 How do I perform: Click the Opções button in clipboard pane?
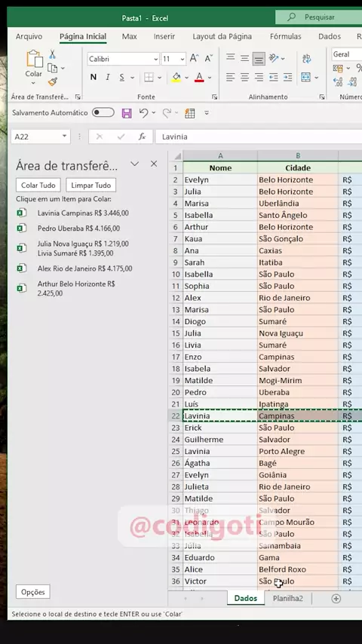[x=33, y=592]
